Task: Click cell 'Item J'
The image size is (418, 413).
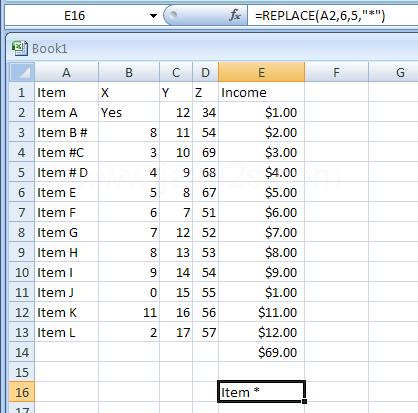Action: click(67, 292)
